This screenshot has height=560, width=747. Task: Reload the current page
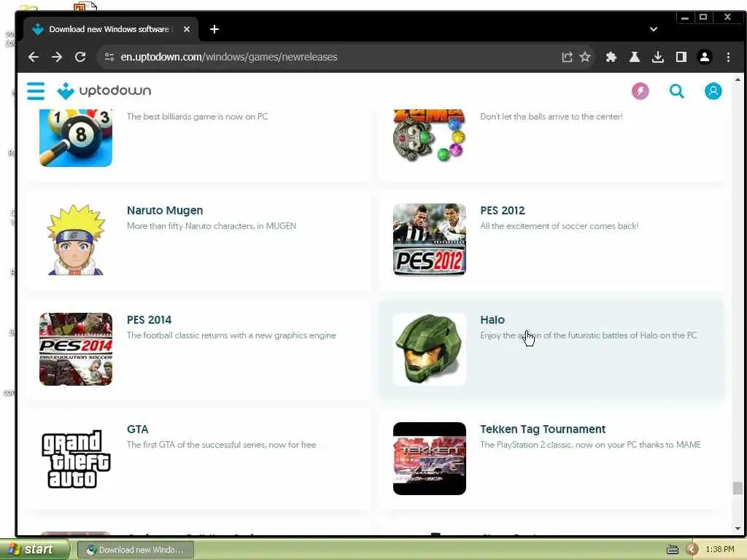pyautogui.click(x=80, y=57)
